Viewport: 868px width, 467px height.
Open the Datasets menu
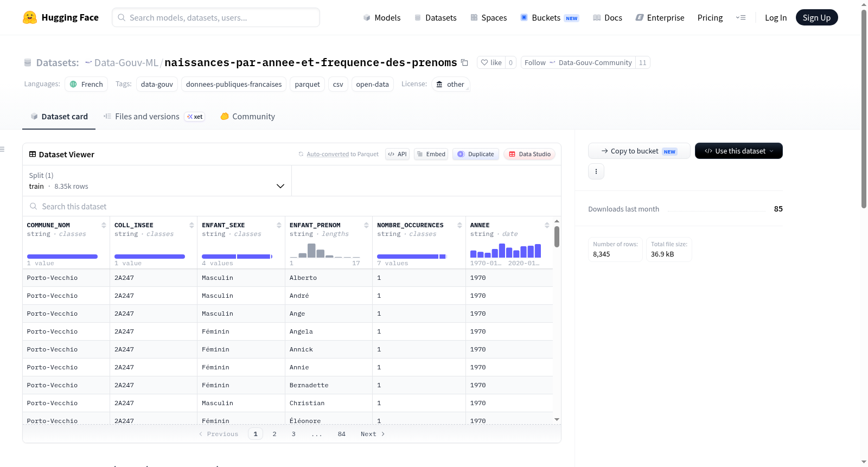point(435,17)
